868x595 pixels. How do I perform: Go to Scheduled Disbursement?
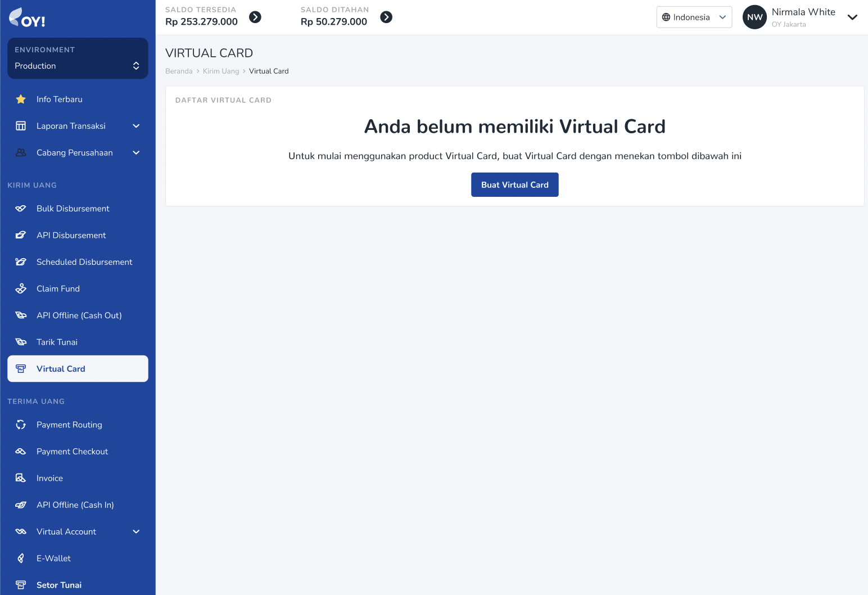pyautogui.click(x=78, y=262)
